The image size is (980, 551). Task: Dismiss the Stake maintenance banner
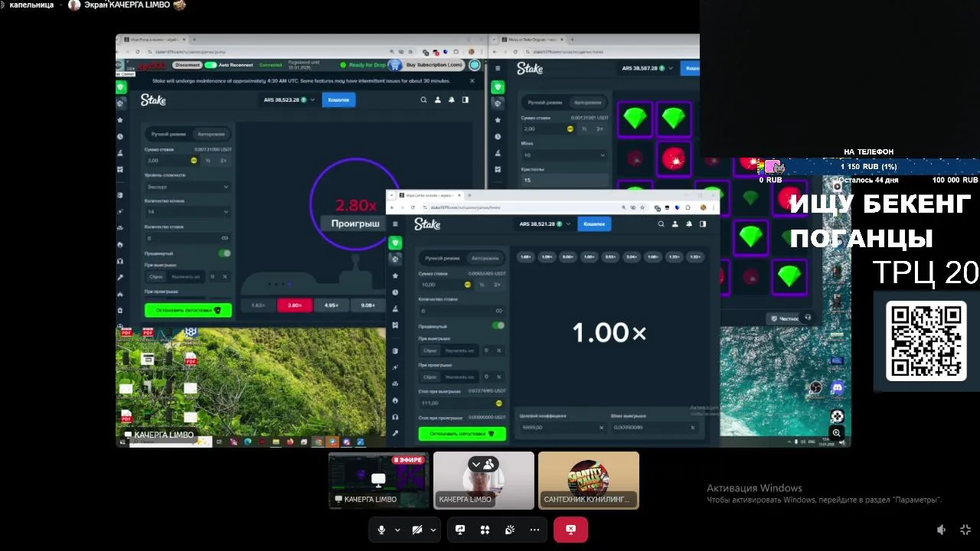(472, 80)
